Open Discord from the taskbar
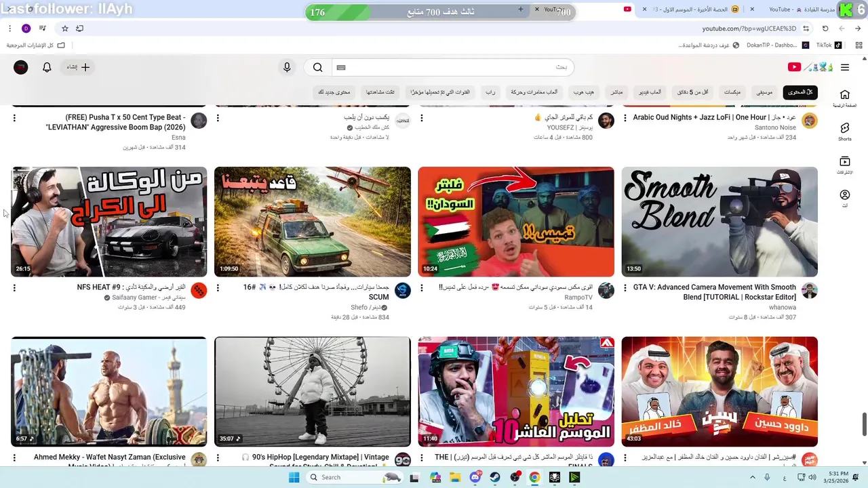 coord(475,477)
